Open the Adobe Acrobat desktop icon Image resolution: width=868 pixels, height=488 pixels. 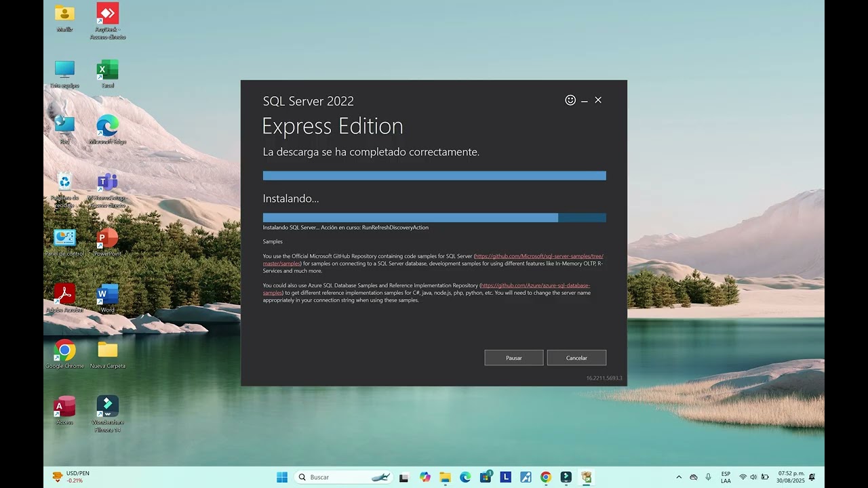point(64,298)
